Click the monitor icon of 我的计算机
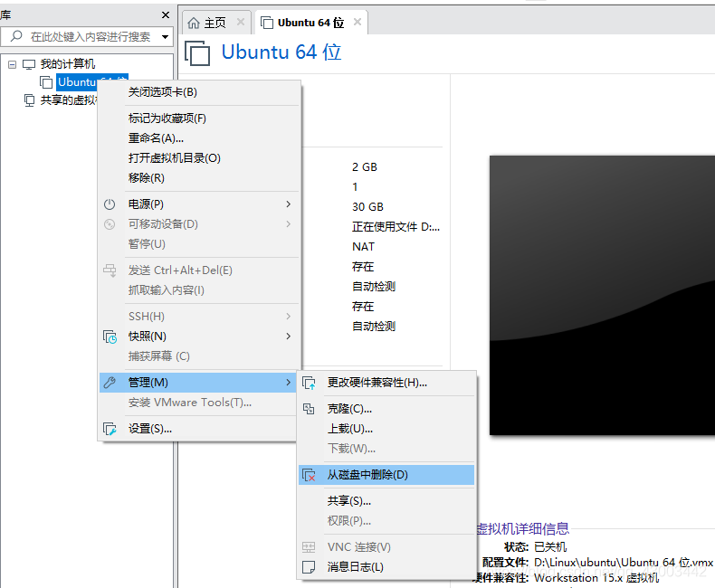Screen dimensions: 715x588 point(29,64)
